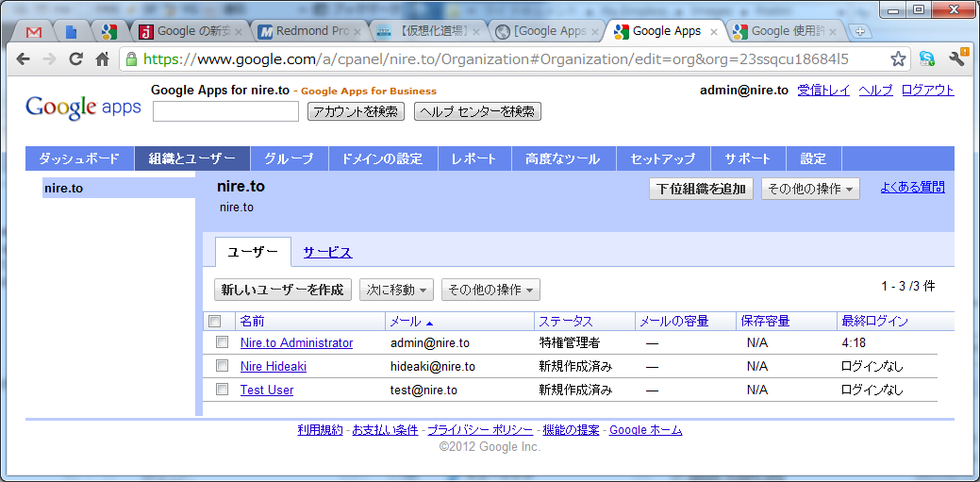
Task: Click the ログアウト link
Action: pyautogui.click(x=927, y=90)
